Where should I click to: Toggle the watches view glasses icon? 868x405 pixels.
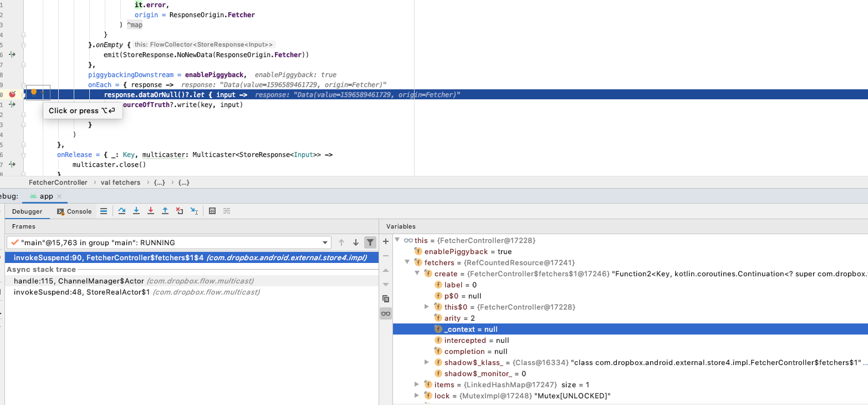pyautogui.click(x=386, y=313)
